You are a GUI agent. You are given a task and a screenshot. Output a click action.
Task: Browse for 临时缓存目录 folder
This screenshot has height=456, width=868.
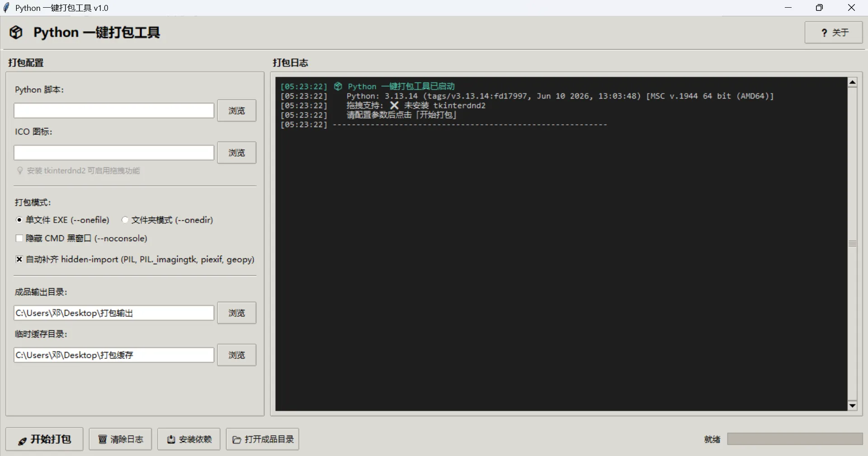click(236, 355)
